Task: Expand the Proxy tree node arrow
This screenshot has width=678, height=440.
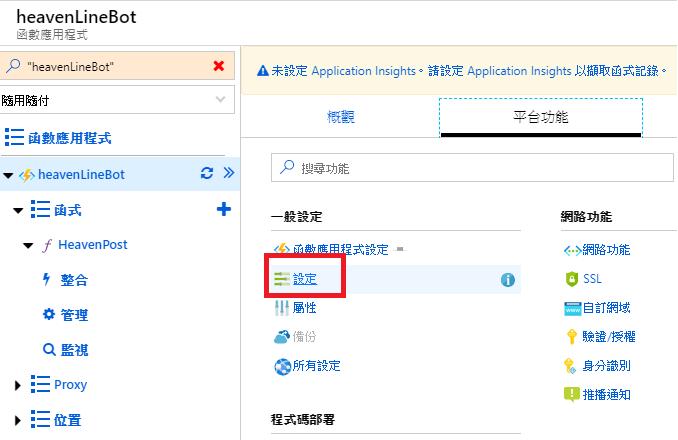Action: [x=17, y=385]
